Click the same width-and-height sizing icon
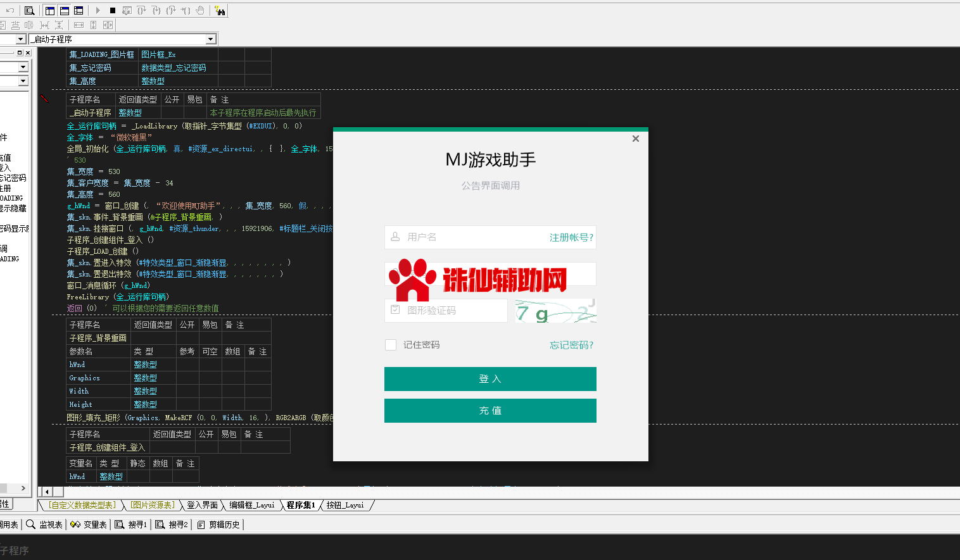Image resolution: width=960 pixels, height=560 pixels. (x=108, y=25)
